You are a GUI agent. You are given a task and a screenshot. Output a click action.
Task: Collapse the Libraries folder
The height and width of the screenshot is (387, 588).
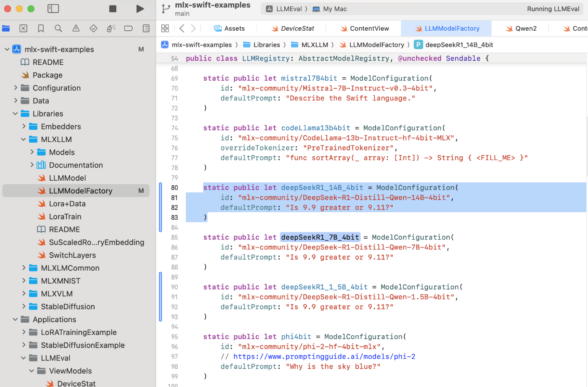point(16,113)
